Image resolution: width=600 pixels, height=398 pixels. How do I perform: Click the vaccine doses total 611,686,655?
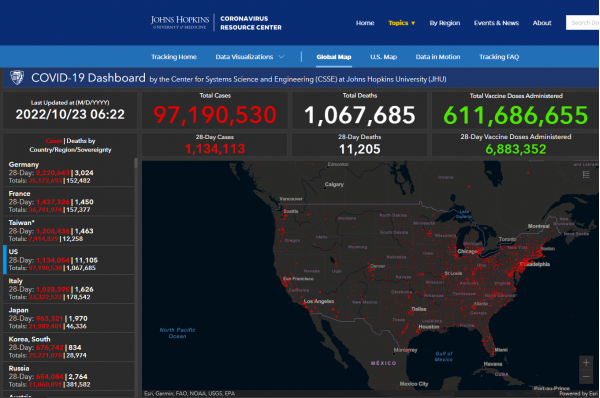click(515, 115)
